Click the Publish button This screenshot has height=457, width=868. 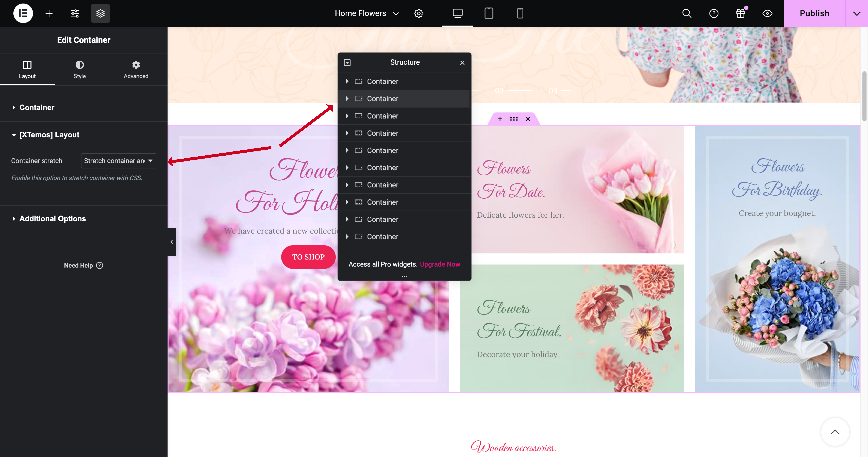814,13
